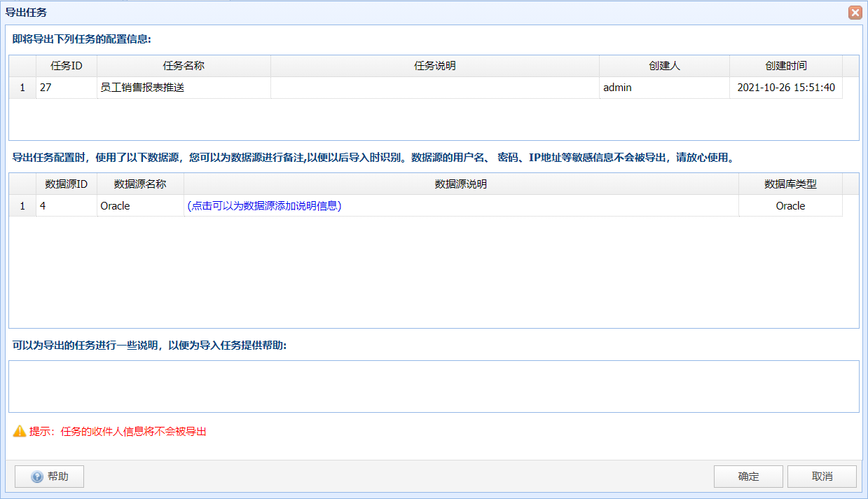Click the 数据源ID column header
868x499 pixels.
tap(67, 184)
